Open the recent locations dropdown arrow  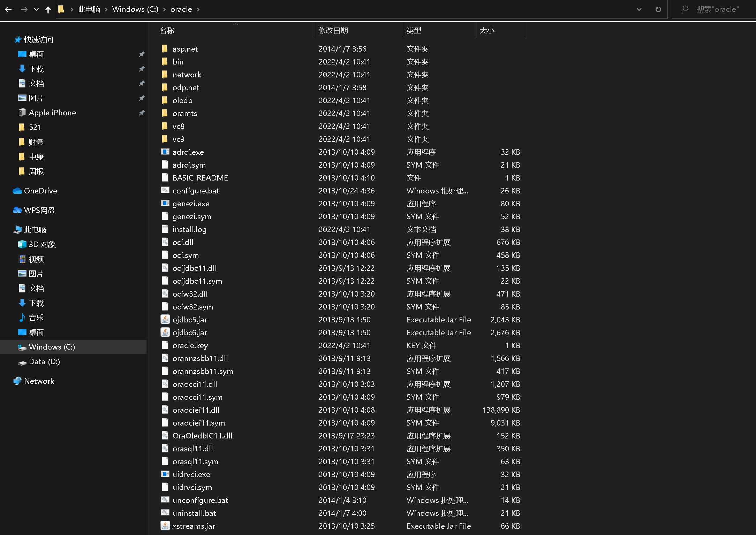tap(36, 9)
